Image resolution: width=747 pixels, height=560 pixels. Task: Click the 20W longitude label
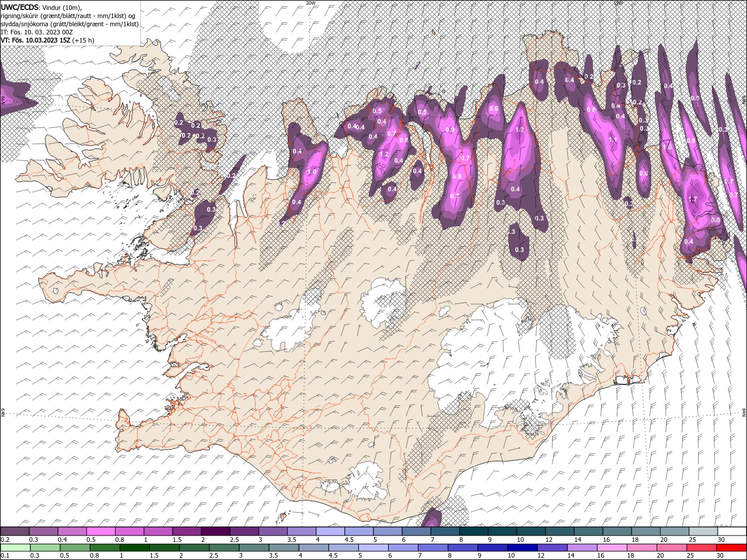pos(310,3)
